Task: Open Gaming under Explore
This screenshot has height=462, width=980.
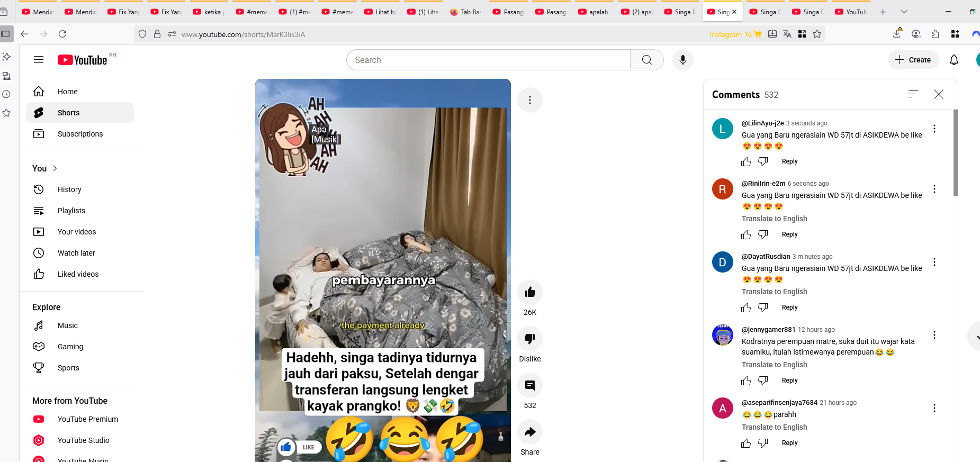Action: pyautogui.click(x=80, y=347)
